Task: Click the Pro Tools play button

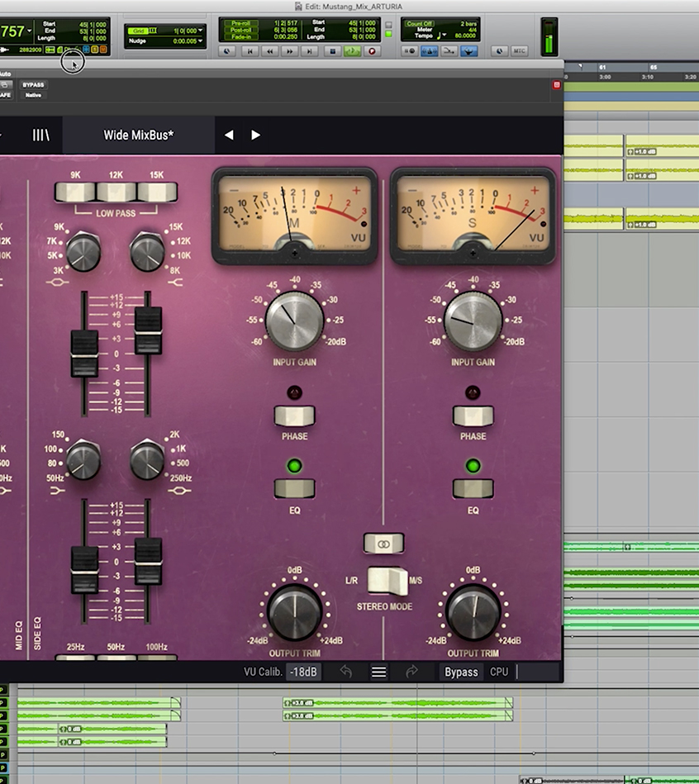Action: 353,51
